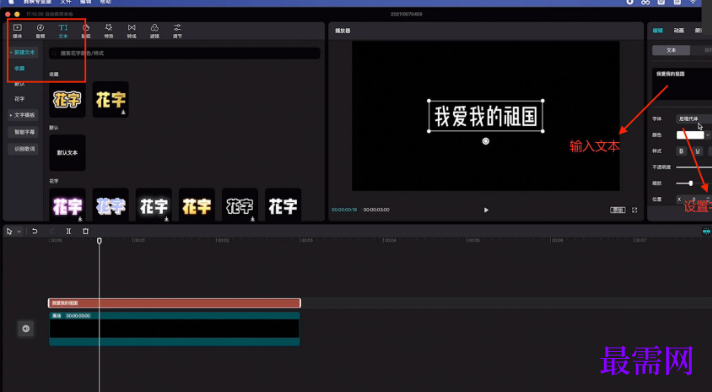Open 识别歌词 lyric recognition
Viewport: 712px width, 392px height.
tap(24, 149)
